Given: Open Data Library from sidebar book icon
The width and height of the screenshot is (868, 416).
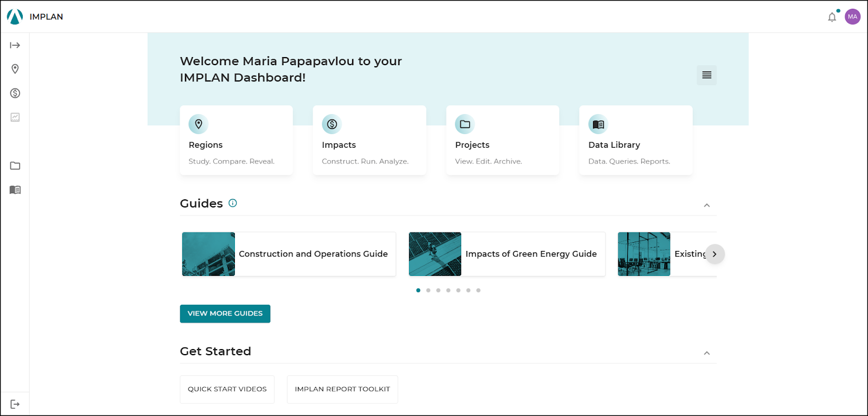Looking at the screenshot, I should coord(15,190).
